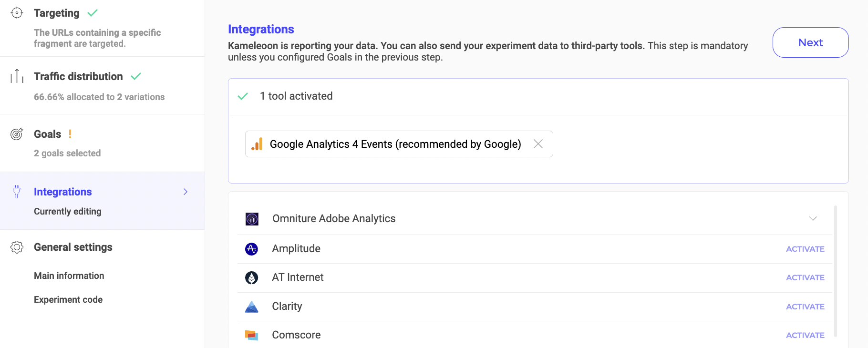Click the Integrations plug icon

point(17,192)
